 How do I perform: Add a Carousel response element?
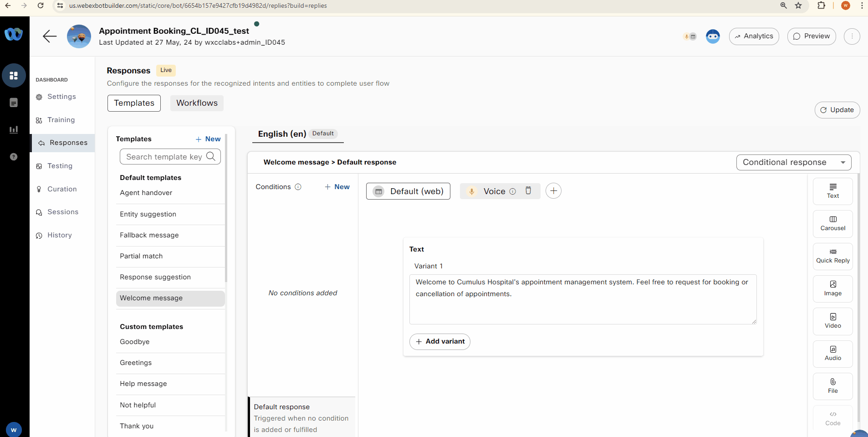coord(832,223)
